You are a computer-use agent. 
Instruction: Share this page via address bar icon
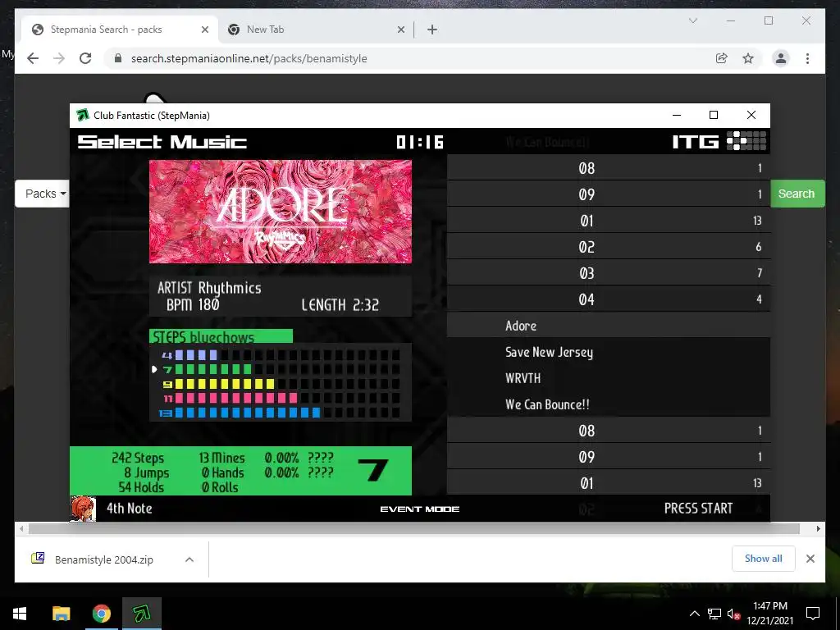point(722,58)
